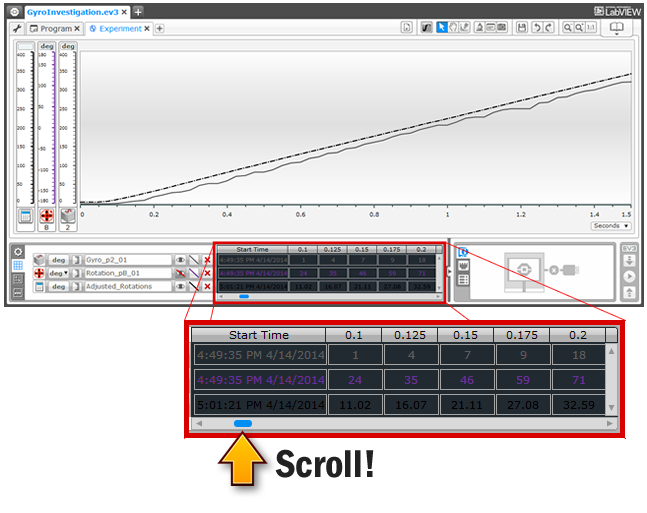Show the hidden Rotation_pB_01 dataset
Image resolution: width=647 pixels, height=513 pixels.
click(181, 273)
